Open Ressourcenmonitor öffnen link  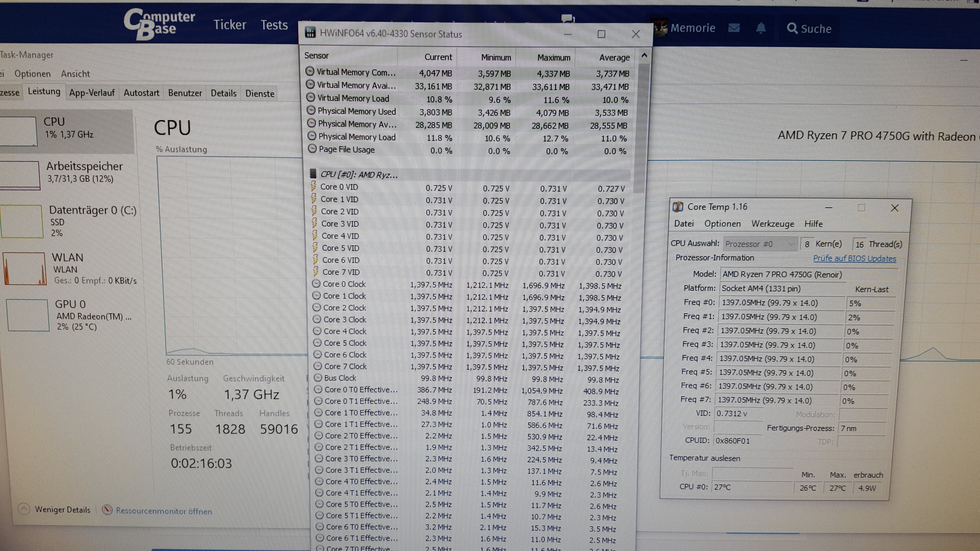coord(164,511)
